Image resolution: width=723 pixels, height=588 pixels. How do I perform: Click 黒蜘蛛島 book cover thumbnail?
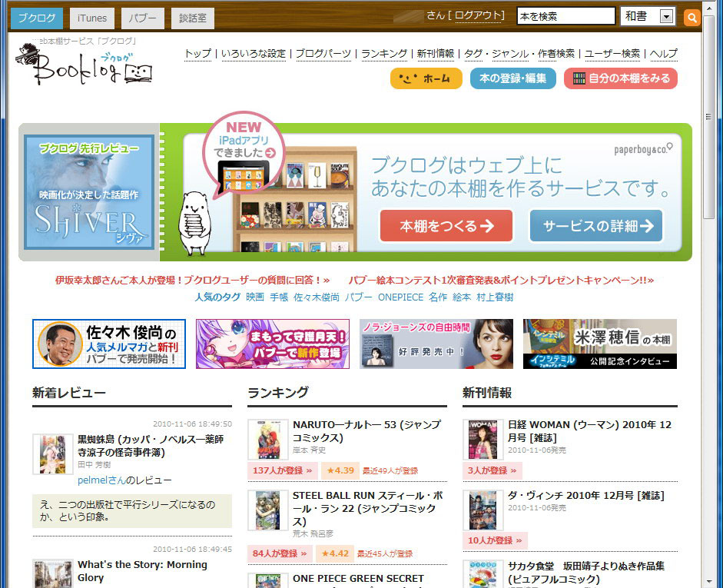[52, 453]
